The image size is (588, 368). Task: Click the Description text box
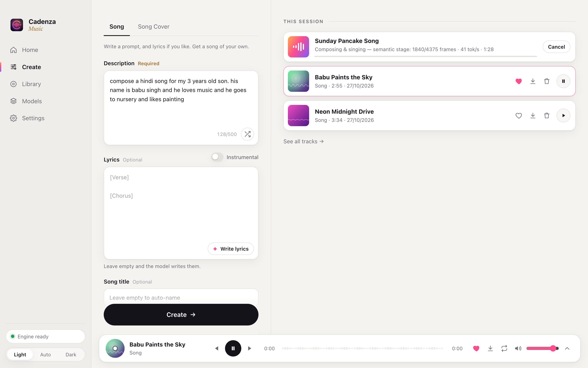coord(181,108)
